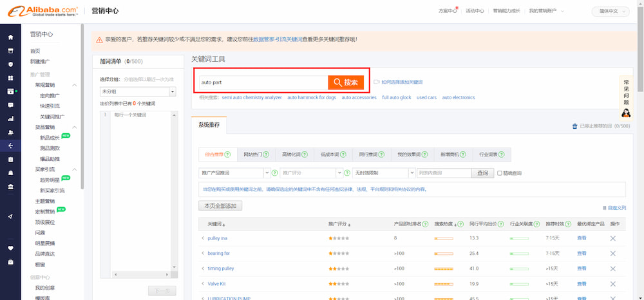Open 关键词推广 in sidebar menu
Viewport: 644px width, 300px height.
pyautogui.click(x=52, y=117)
